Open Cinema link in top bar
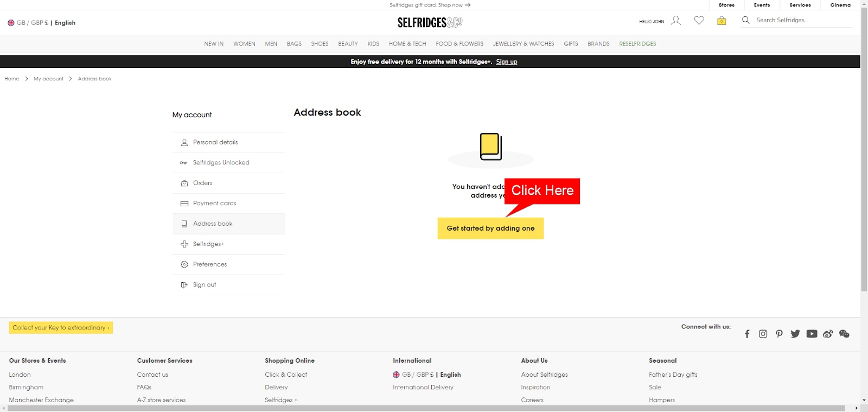 click(x=840, y=5)
